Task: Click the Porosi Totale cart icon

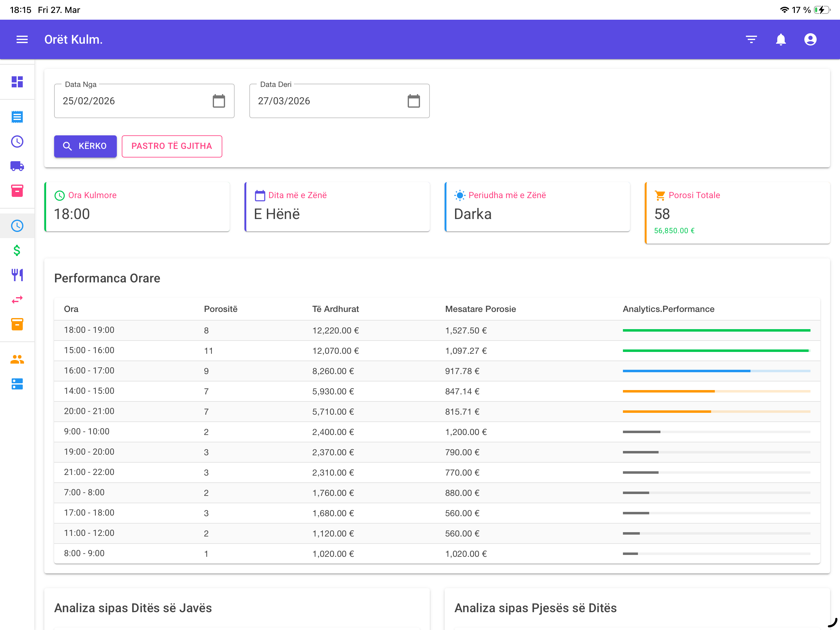Action: point(660,195)
